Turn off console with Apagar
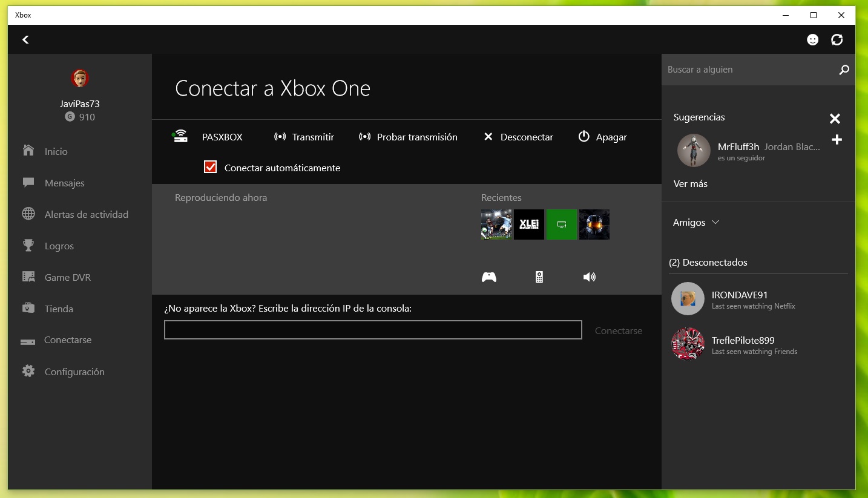 pos(602,137)
